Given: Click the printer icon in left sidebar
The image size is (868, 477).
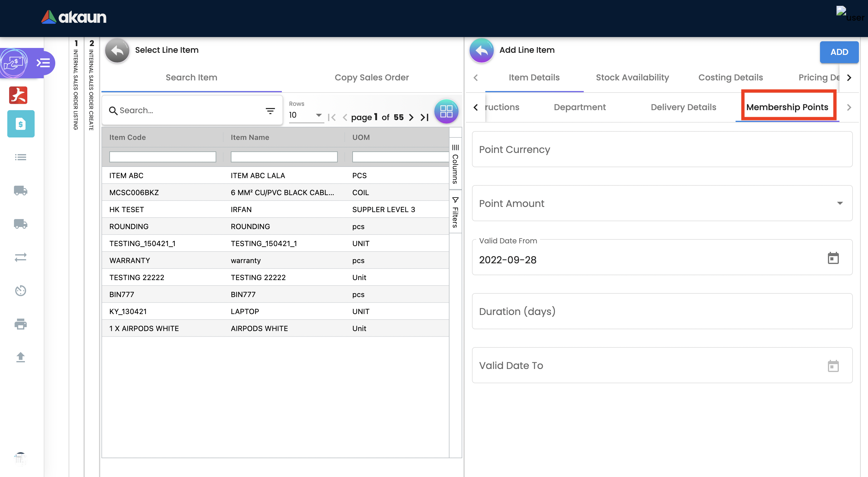Looking at the screenshot, I should click(x=21, y=324).
